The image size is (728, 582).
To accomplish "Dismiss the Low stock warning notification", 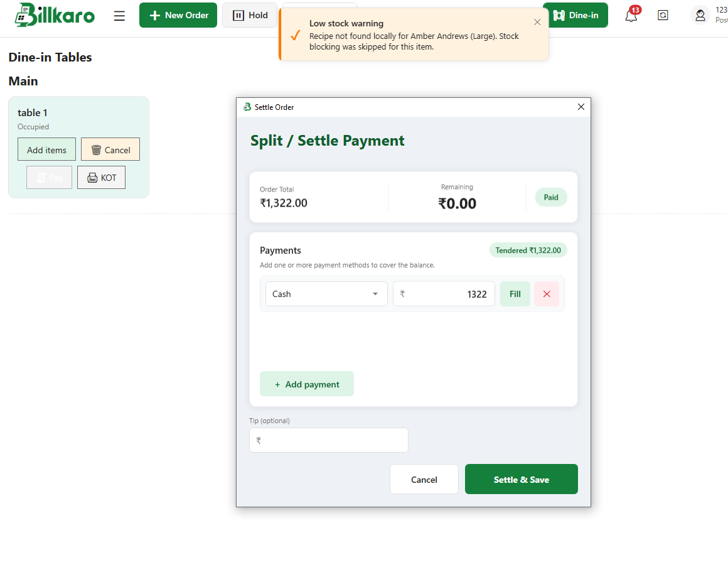I will click(x=537, y=22).
